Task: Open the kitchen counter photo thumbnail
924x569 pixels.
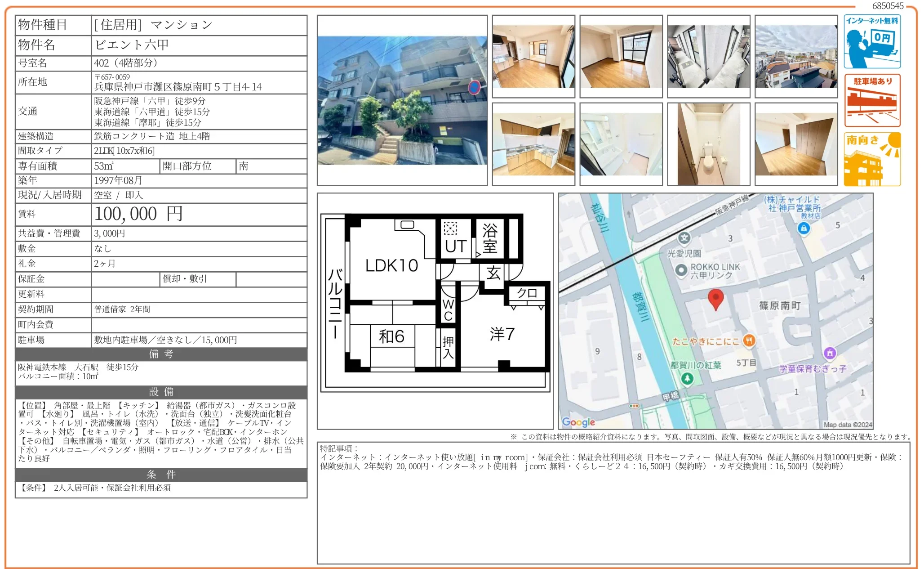Action: point(533,144)
